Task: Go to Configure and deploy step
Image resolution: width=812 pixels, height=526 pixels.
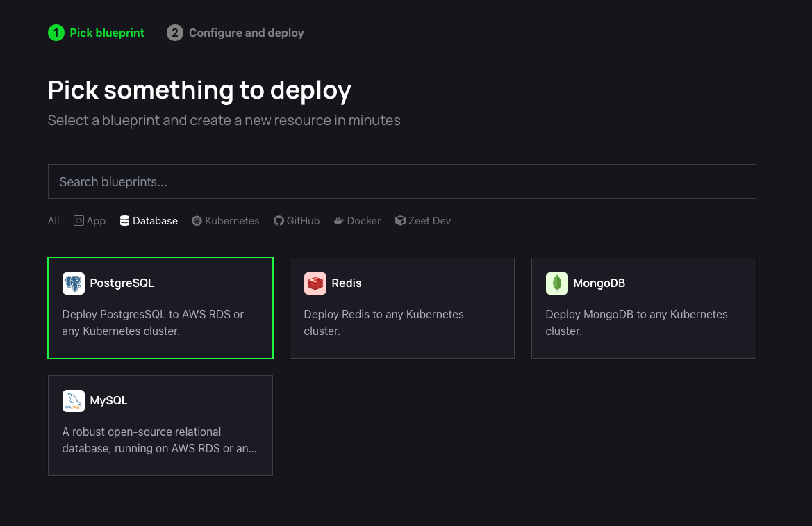Action: pyautogui.click(x=247, y=33)
